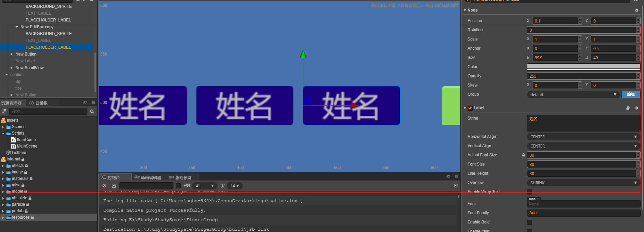Toggle the Label component enabled checkbox

point(470,108)
